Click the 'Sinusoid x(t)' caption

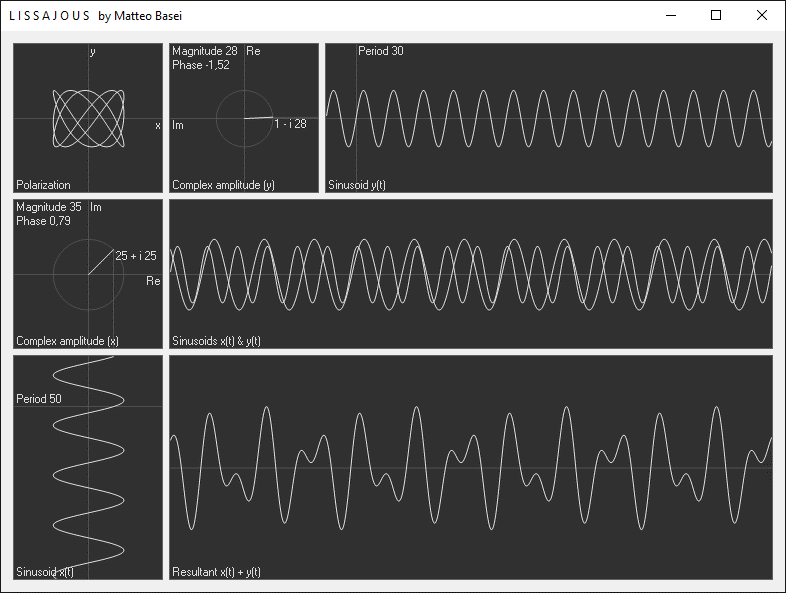point(45,572)
